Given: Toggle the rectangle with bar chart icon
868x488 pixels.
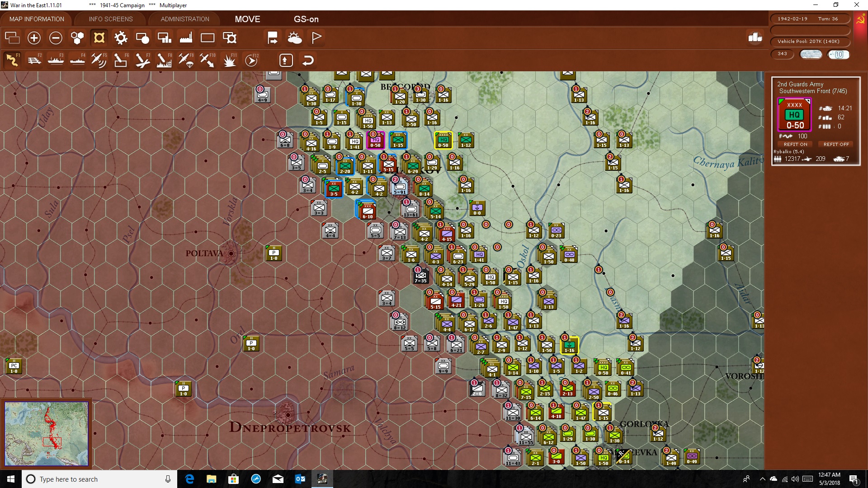Looking at the screenshot, I should tap(164, 38).
